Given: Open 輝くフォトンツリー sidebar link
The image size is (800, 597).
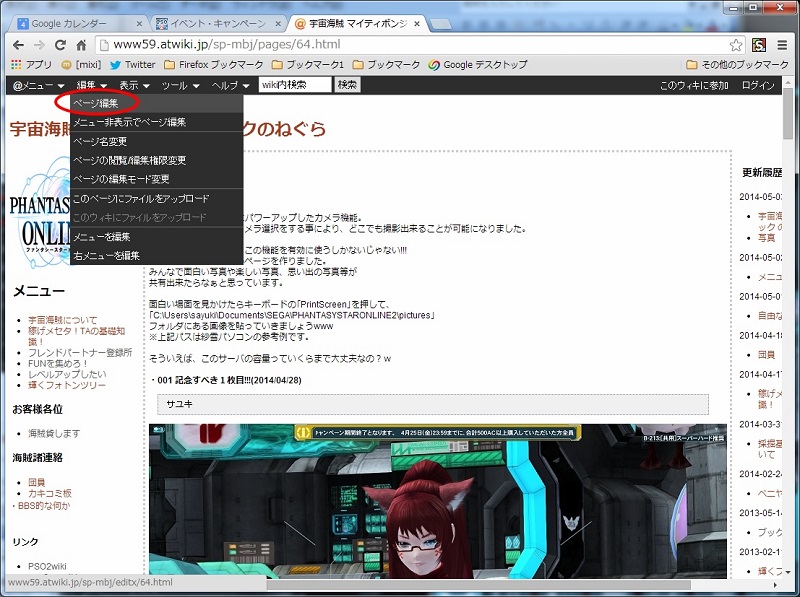Looking at the screenshot, I should (67, 385).
